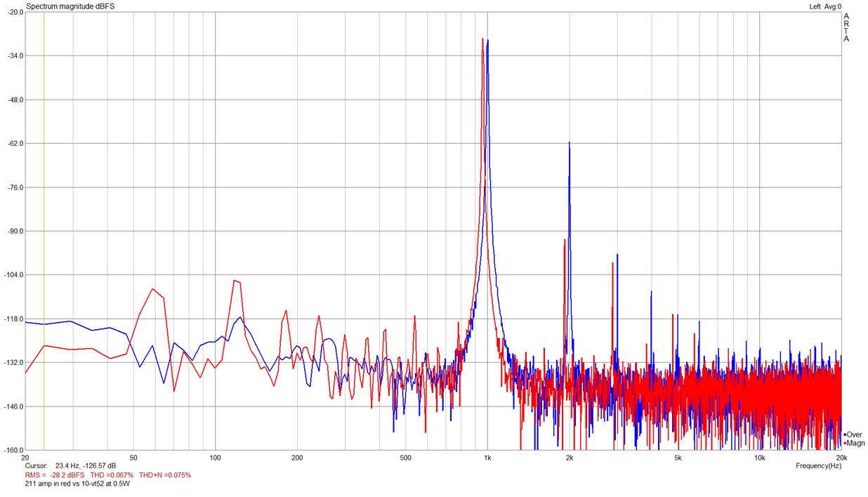Click the -34.0 y-axis label
The width and height of the screenshot is (868, 497).
[x=15, y=56]
